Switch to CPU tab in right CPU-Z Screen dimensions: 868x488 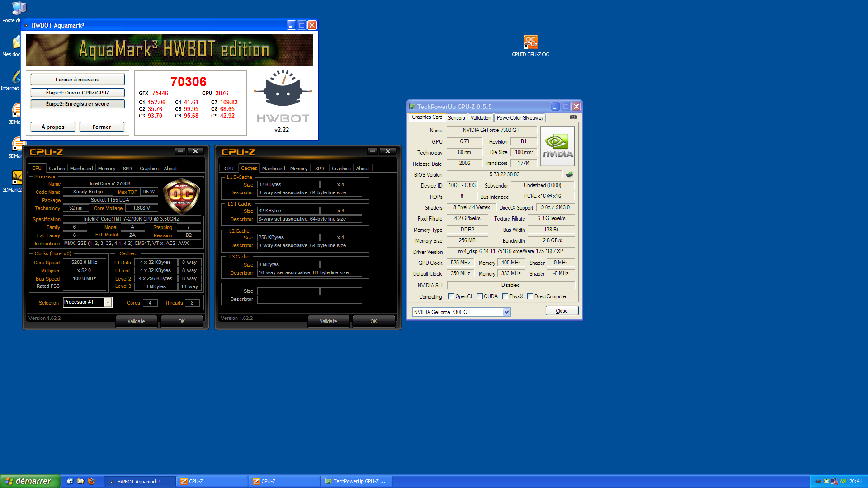[229, 169]
